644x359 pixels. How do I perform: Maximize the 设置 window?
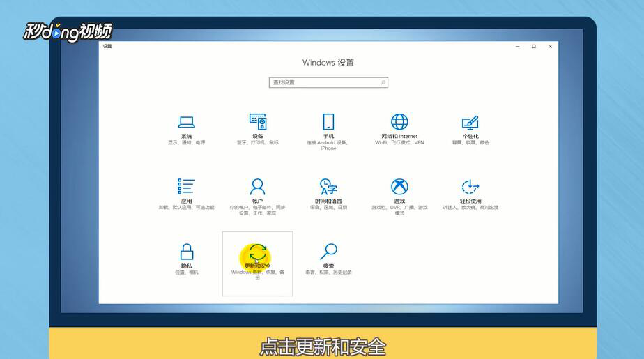(x=534, y=47)
